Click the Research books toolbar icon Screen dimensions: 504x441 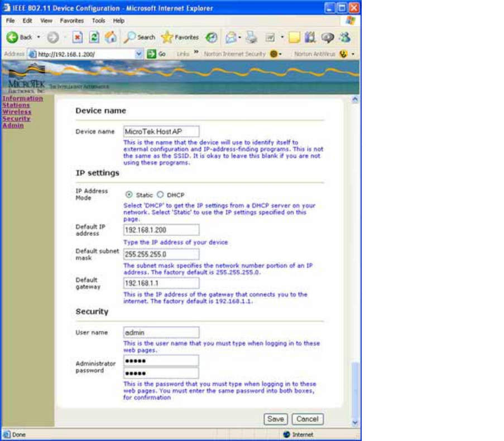tap(310, 37)
